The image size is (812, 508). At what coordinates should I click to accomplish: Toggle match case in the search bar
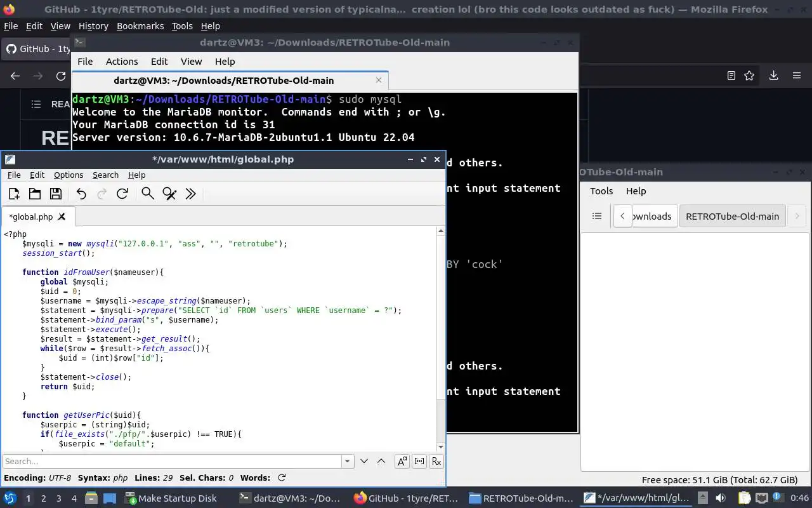[402, 462]
